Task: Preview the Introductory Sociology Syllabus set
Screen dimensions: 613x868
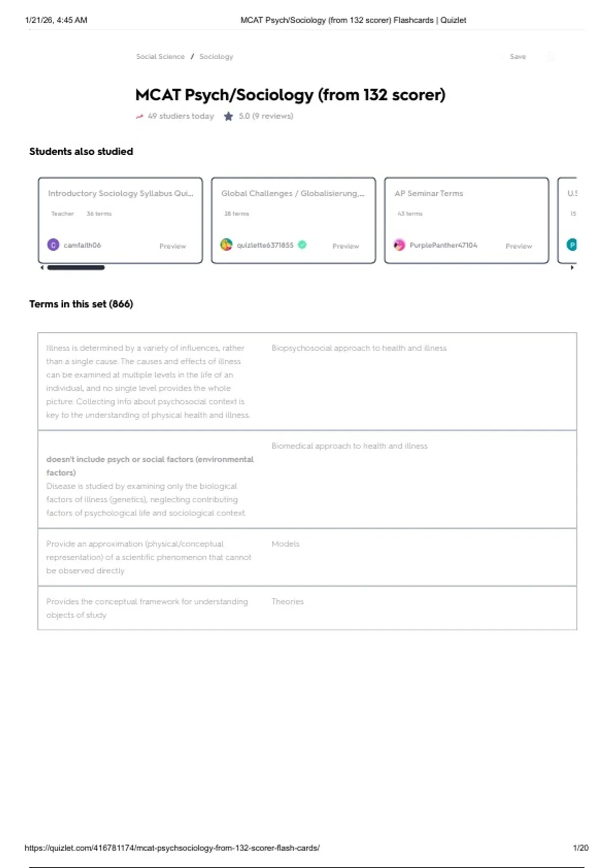Action: tap(173, 246)
